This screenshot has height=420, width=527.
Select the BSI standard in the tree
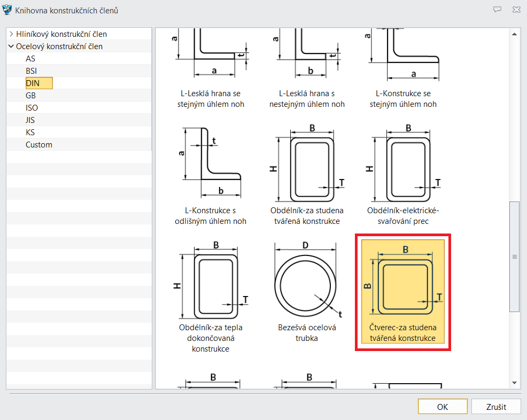31,71
